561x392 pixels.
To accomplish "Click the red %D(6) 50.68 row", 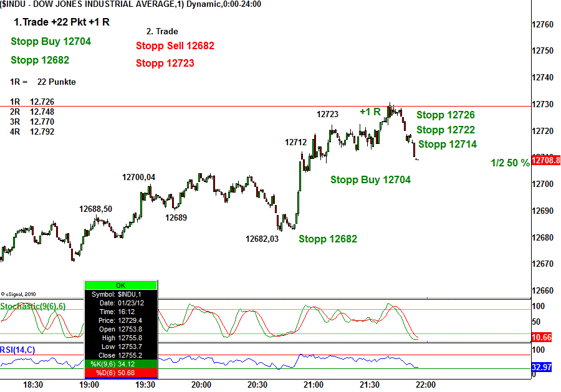I will coord(120,373).
